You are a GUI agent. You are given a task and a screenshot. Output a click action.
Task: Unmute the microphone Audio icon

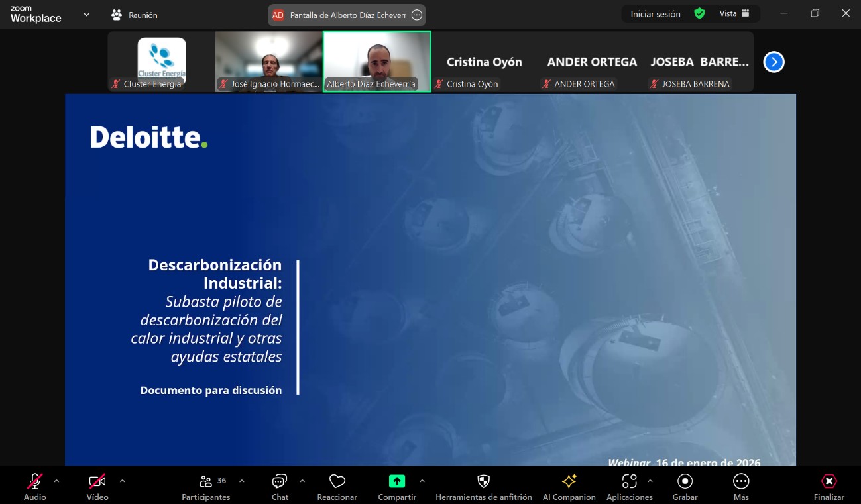coord(35,481)
